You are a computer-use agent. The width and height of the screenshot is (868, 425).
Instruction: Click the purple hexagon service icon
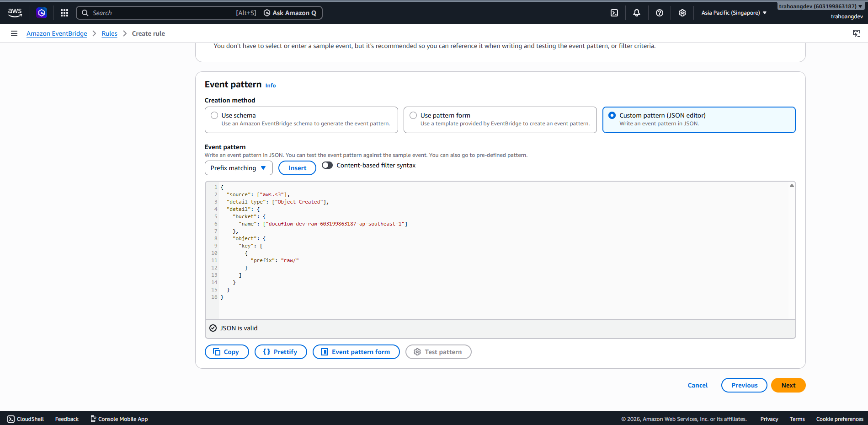(x=42, y=13)
